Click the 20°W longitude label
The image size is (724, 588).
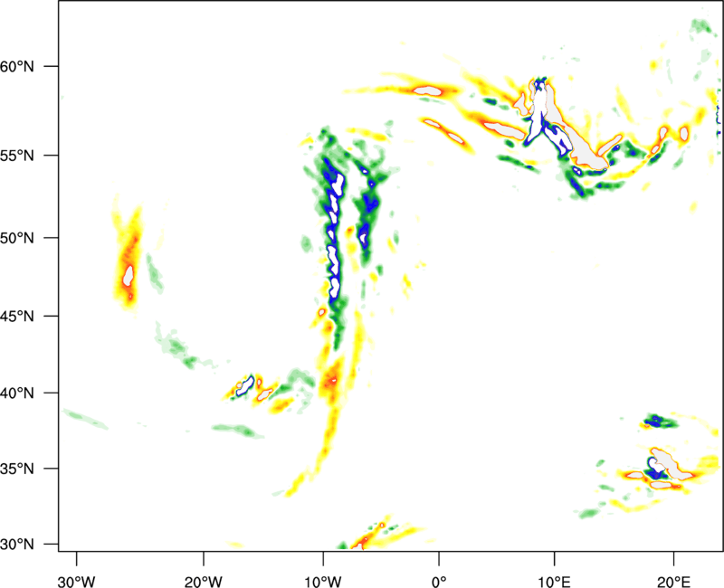203,582
